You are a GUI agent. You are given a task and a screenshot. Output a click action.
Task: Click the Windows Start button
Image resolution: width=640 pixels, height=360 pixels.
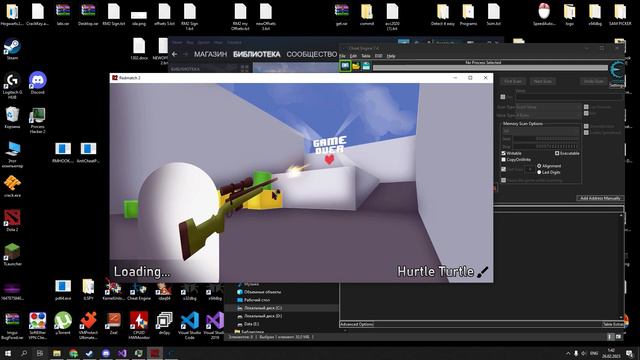click(8, 353)
